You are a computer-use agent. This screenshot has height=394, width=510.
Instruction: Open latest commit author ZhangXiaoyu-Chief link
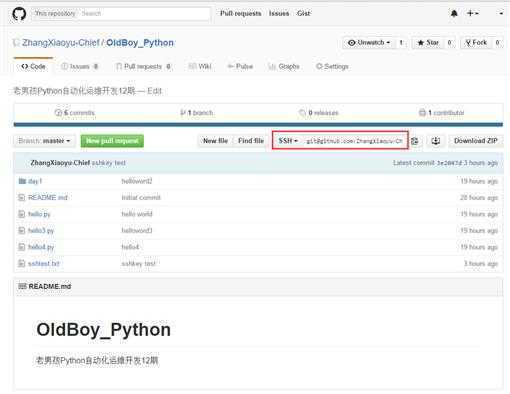click(60, 163)
